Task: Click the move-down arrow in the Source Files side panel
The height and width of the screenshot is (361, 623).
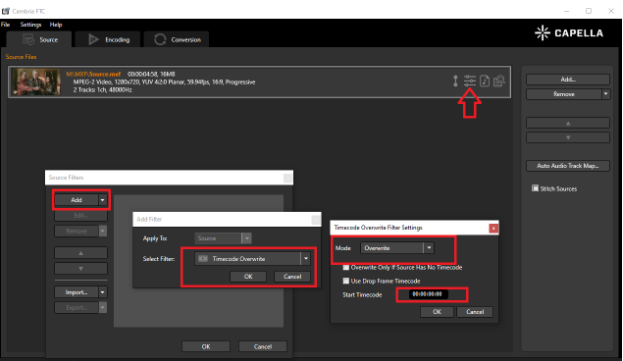Action: [568, 137]
